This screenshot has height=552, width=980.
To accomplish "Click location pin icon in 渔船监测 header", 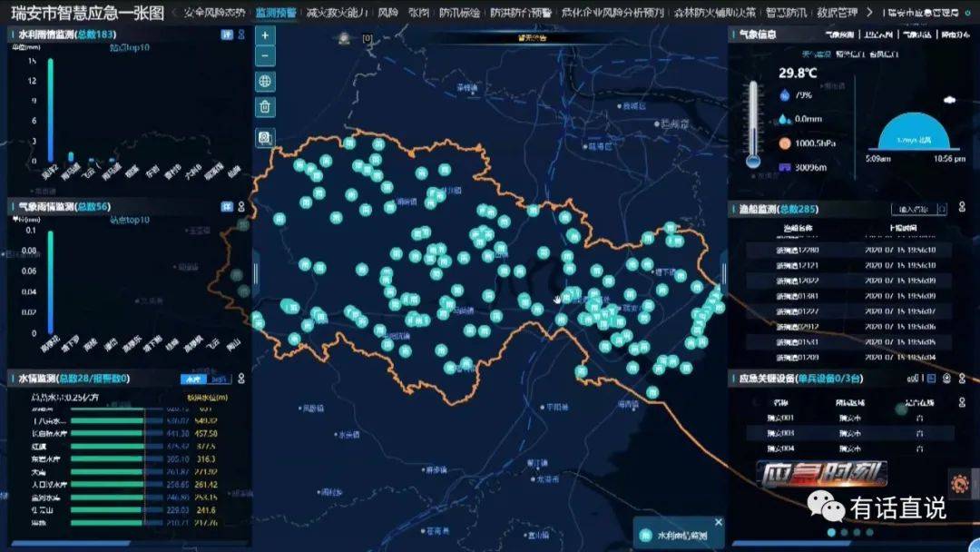I will click(x=962, y=206).
